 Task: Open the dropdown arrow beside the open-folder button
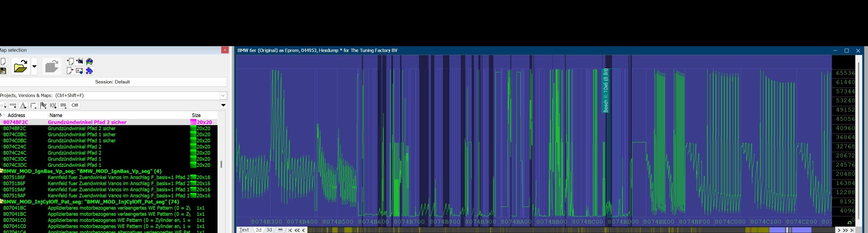tap(34, 66)
